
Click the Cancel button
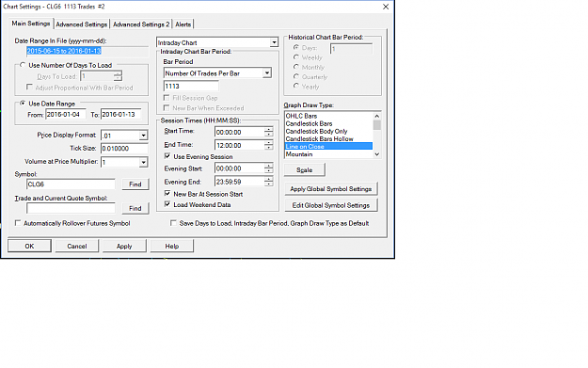coord(77,246)
